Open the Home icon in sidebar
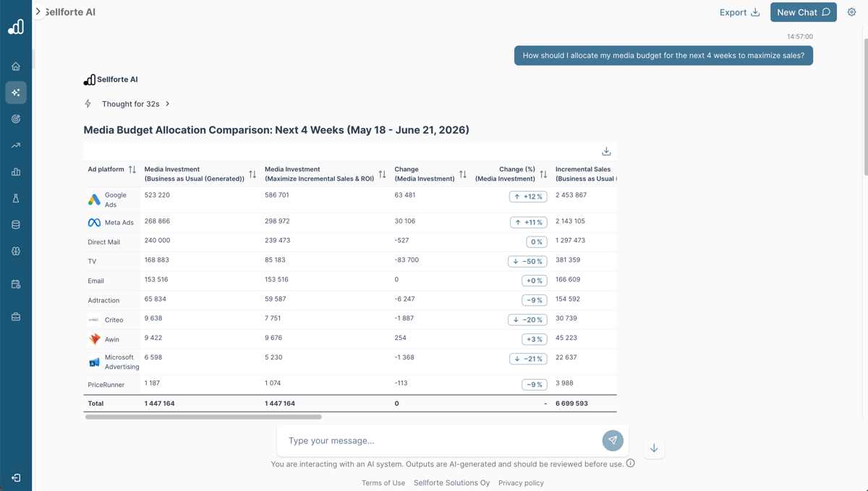Screen dimensions: 868x491 pos(16,66)
